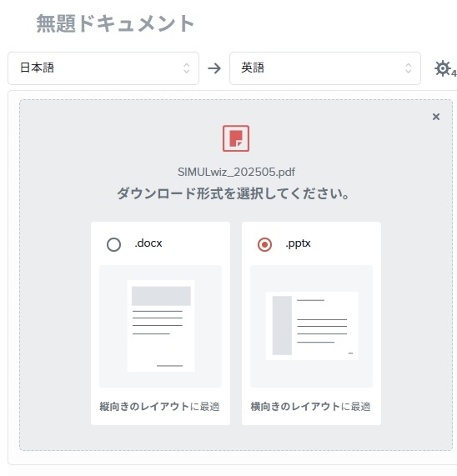Click the source language up-down chevrons
The width and height of the screenshot is (457, 476).
187,68
